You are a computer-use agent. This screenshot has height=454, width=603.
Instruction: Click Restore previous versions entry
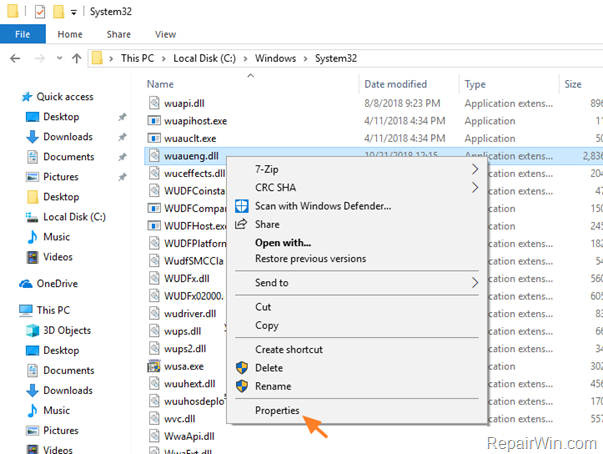310,259
